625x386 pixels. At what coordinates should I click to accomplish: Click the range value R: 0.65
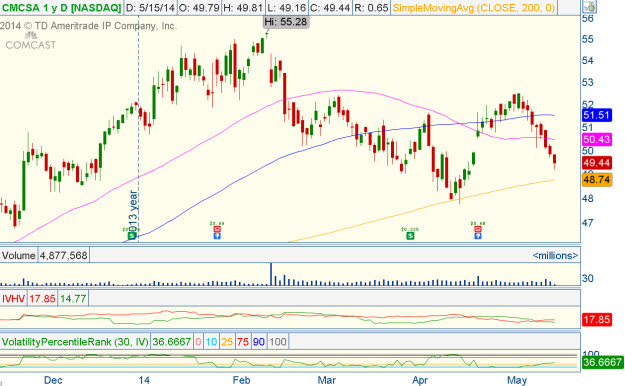(x=371, y=7)
